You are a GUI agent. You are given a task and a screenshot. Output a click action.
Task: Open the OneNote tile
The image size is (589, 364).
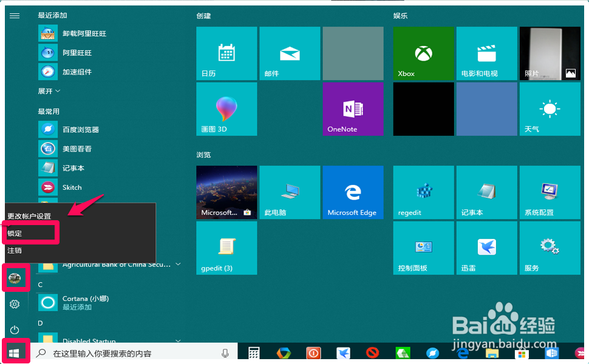pyautogui.click(x=353, y=109)
